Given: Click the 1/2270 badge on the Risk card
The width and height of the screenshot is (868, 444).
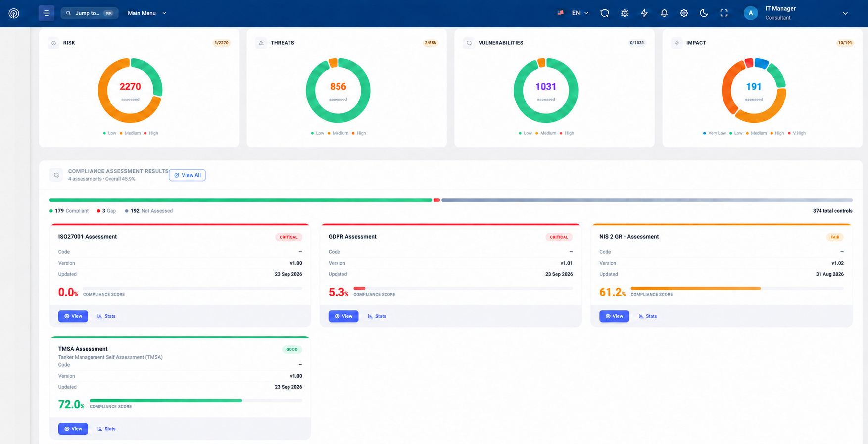Looking at the screenshot, I should (x=222, y=43).
